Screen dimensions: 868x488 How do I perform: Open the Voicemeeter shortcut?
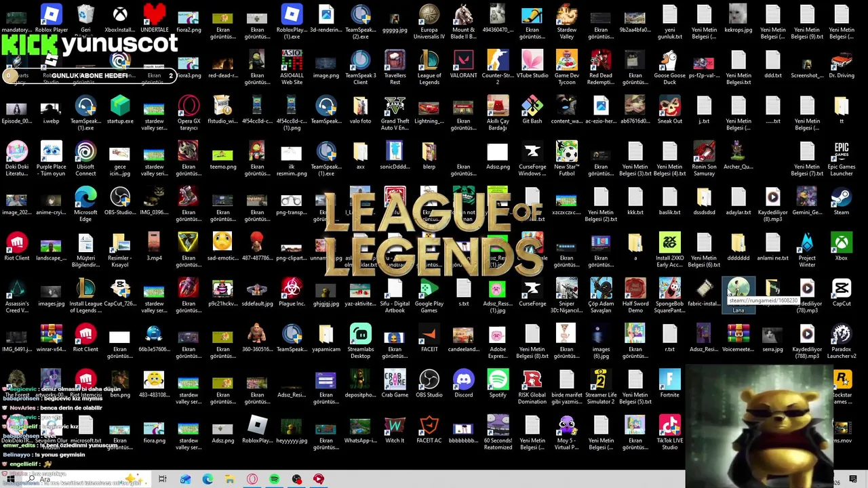point(738,338)
